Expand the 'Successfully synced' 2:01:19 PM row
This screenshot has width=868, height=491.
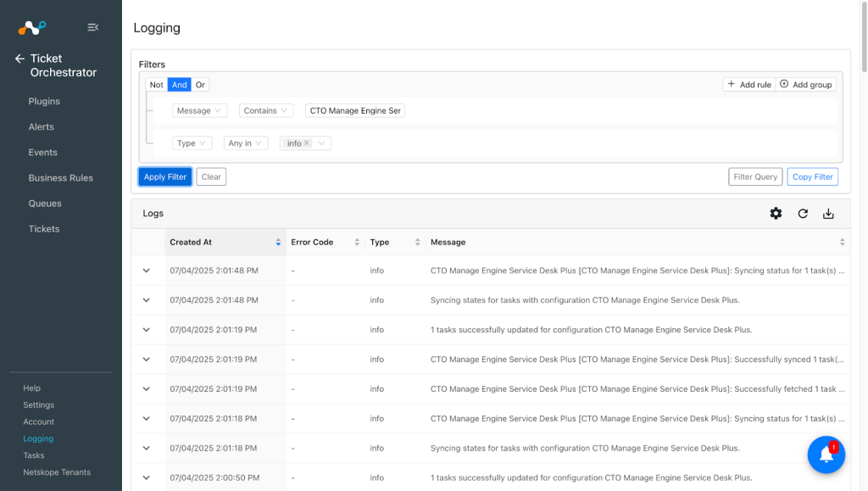[146, 360]
